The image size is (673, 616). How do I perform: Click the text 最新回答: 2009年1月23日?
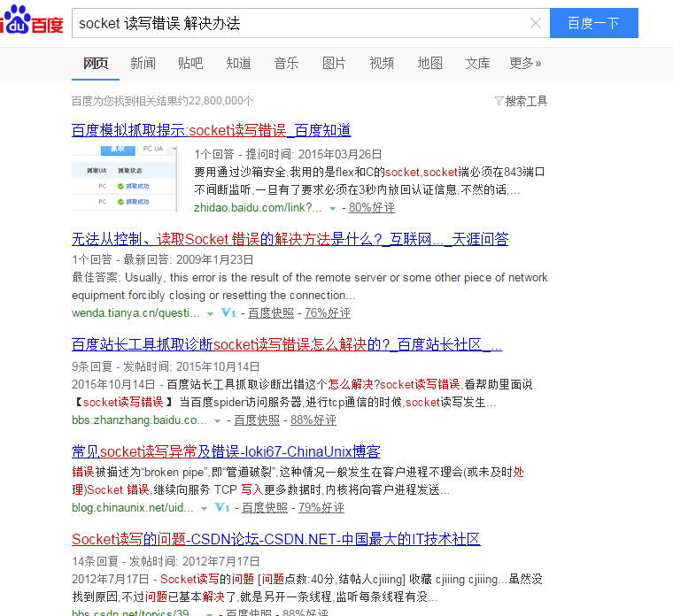[x=189, y=260]
